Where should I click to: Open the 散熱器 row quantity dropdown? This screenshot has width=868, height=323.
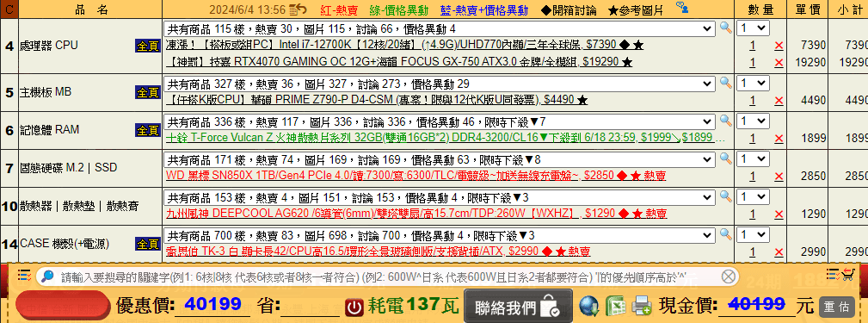tap(753, 196)
